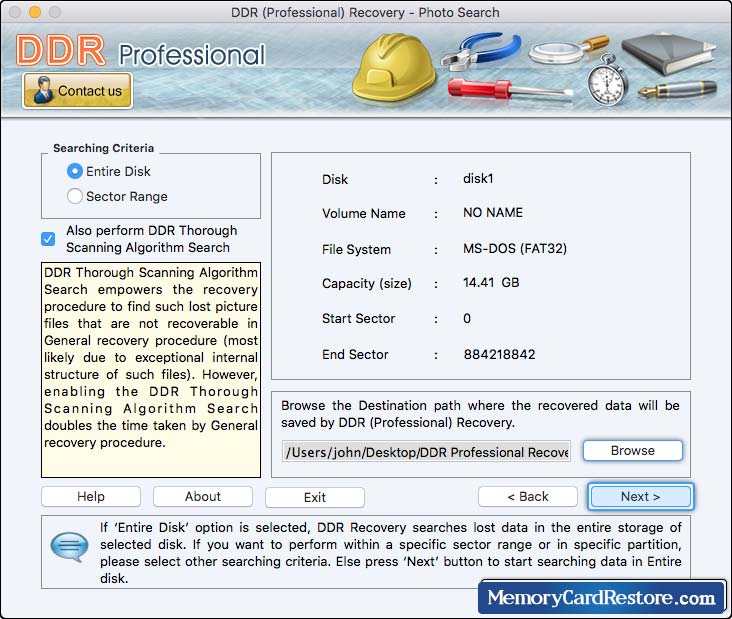Click the disk1 value text
Viewport: 732px width, 619px height.
tap(478, 179)
